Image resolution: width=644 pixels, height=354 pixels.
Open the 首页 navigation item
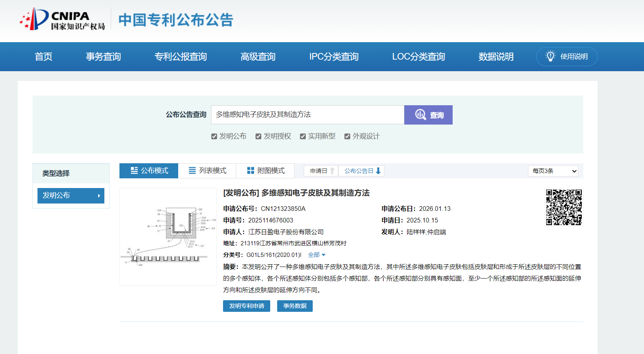44,56
